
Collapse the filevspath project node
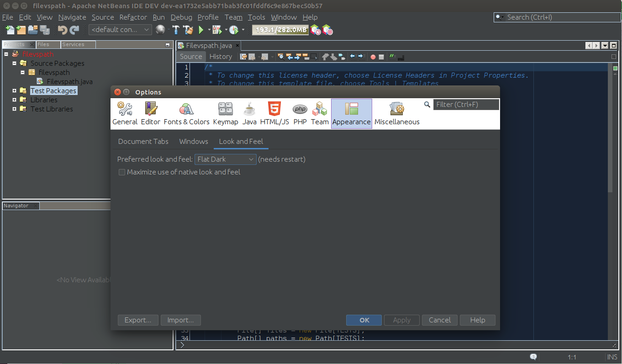pyautogui.click(x=6, y=54)
